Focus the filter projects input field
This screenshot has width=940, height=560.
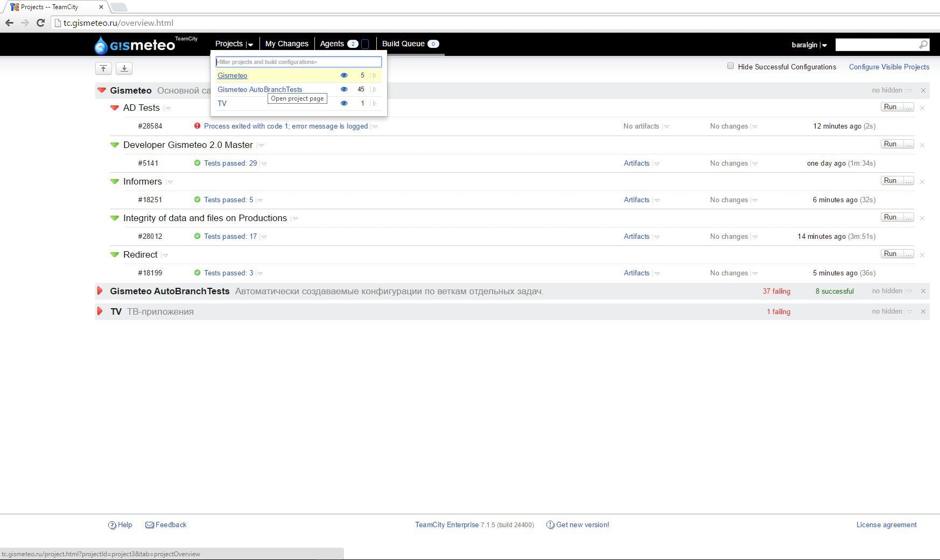(299, 62)
